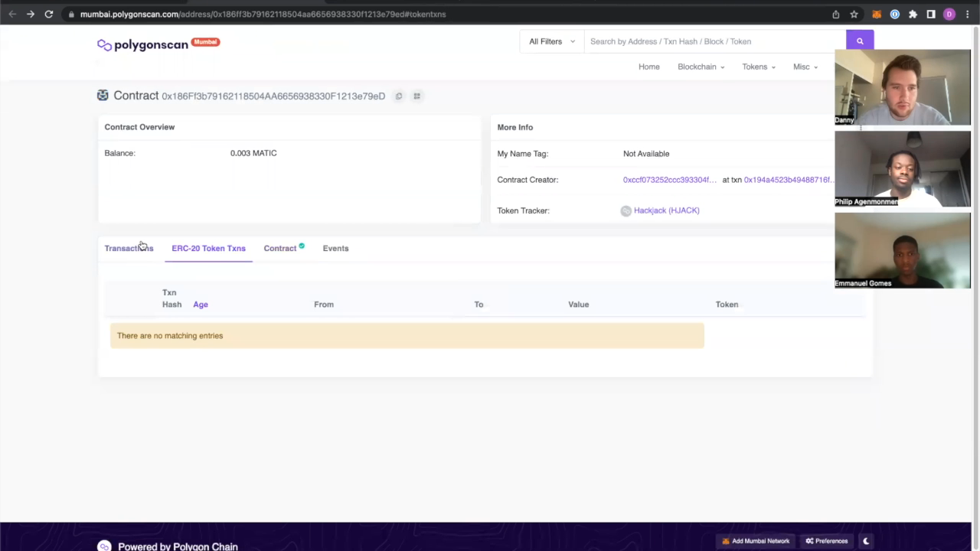Click the Hackjack token icon
Image resolution: width=980 pixels, height=551 pixels.
coord(626,210)
